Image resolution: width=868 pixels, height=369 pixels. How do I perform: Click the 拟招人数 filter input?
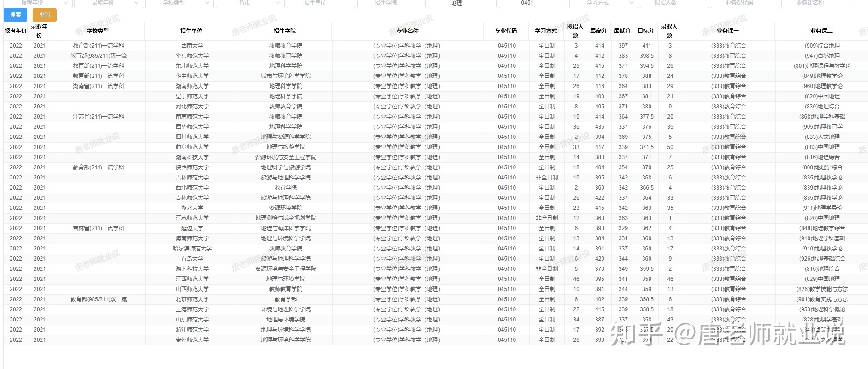point(674,3)
